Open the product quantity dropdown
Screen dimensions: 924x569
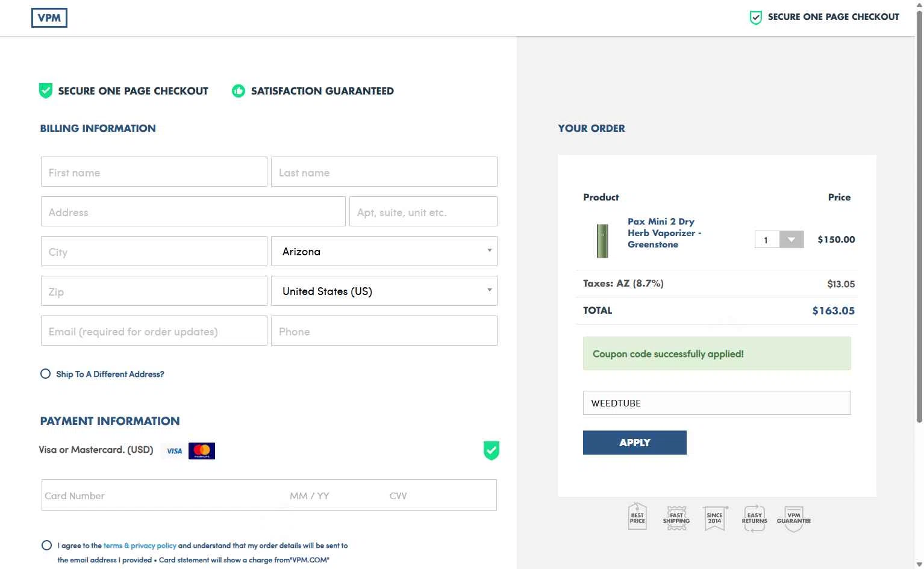(779, 240)
